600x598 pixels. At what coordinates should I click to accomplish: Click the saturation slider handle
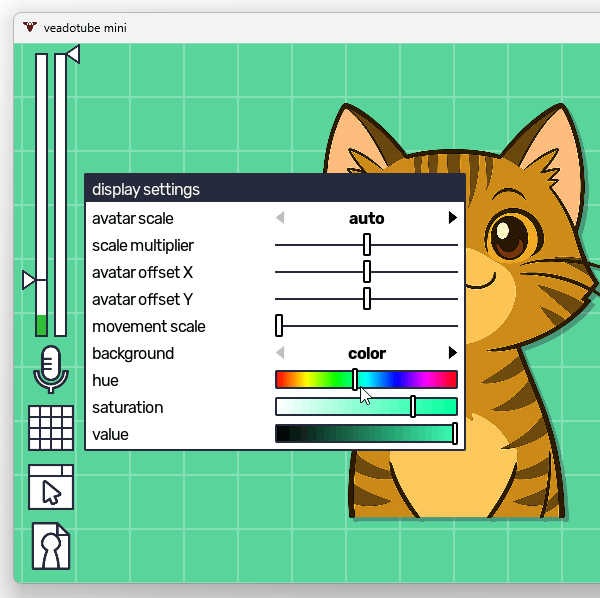[x=413, y=407]
